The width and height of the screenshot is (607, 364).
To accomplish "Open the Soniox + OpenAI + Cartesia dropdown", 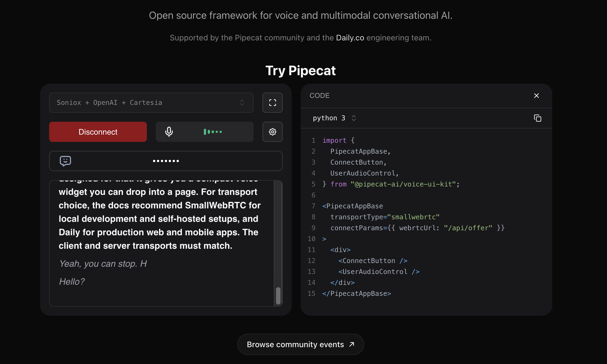I will (x=151, y=103).
